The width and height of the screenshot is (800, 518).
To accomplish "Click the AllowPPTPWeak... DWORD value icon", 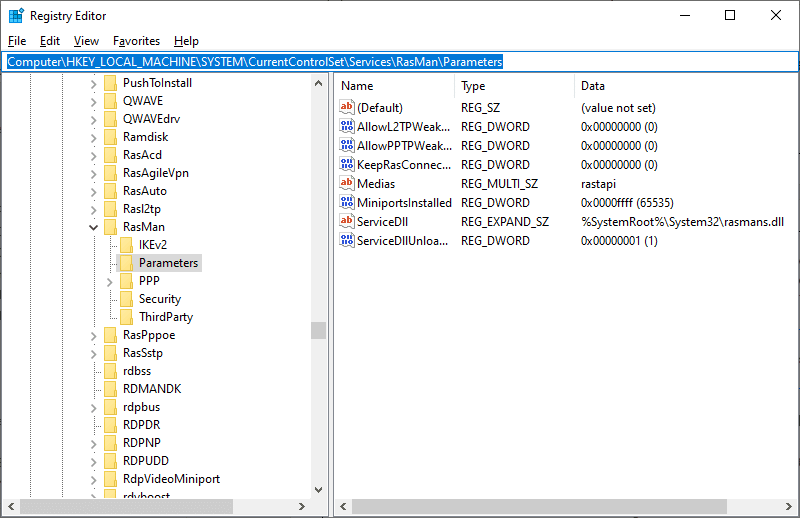I will click(x=347, y=145).
